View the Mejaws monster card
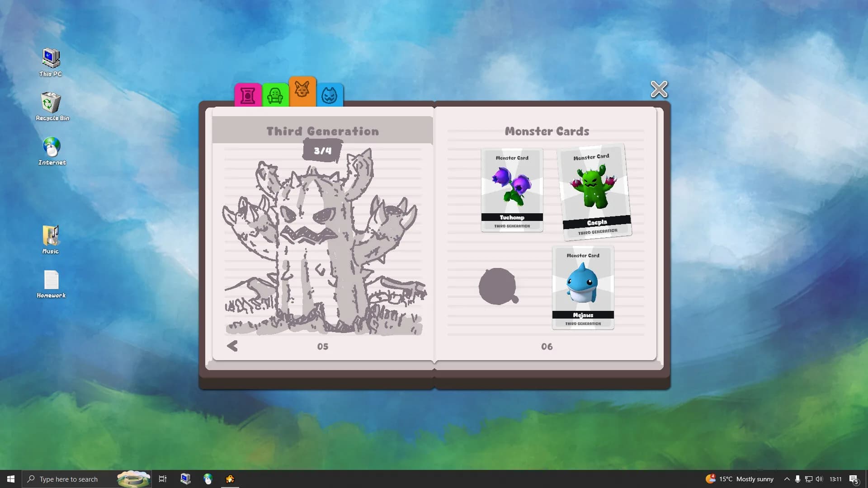 pyautogui.click(x=583, y=288)
